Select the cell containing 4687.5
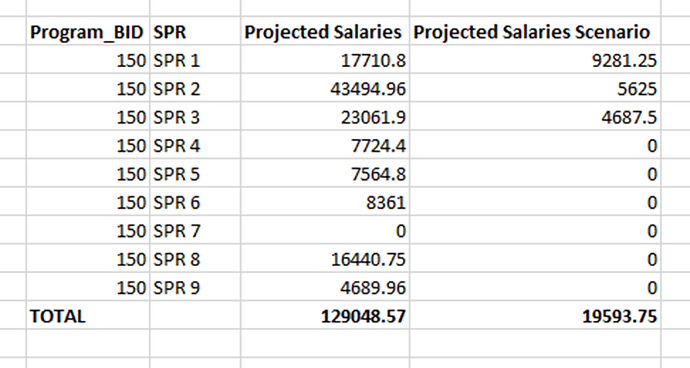 coord(535,117)
